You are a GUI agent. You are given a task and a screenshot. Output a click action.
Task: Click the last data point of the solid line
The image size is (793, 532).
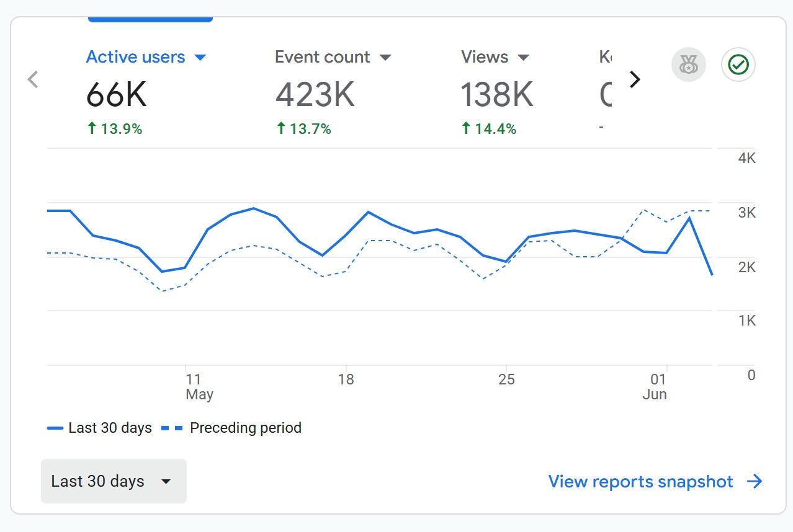pos(712,274)
